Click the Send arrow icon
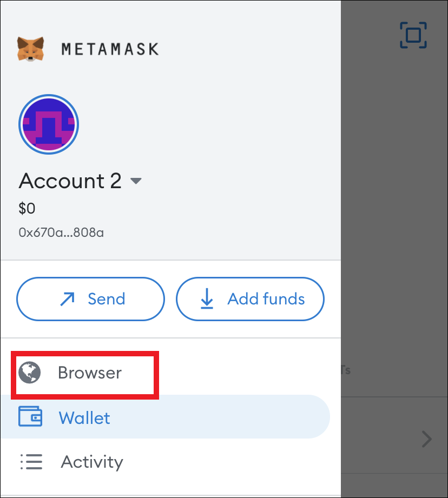 coord(67,299)
